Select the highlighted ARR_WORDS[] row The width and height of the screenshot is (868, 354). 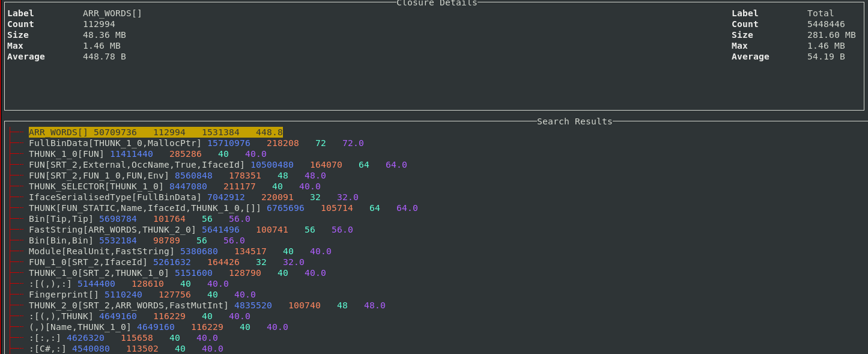coord(156,132)
